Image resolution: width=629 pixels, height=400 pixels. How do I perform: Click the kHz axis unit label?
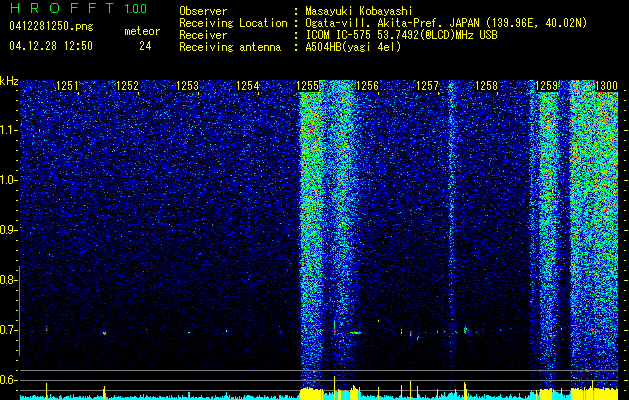(x=9, y=81)
